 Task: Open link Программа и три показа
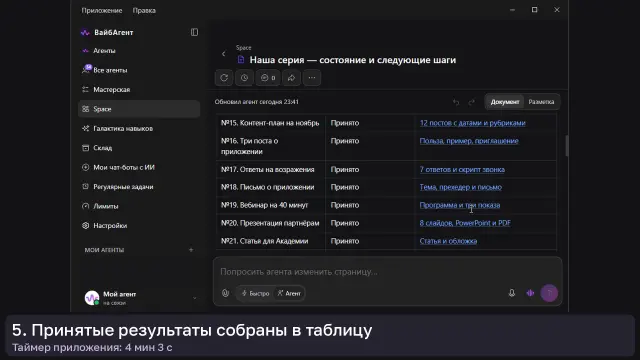tap(460, 205)
